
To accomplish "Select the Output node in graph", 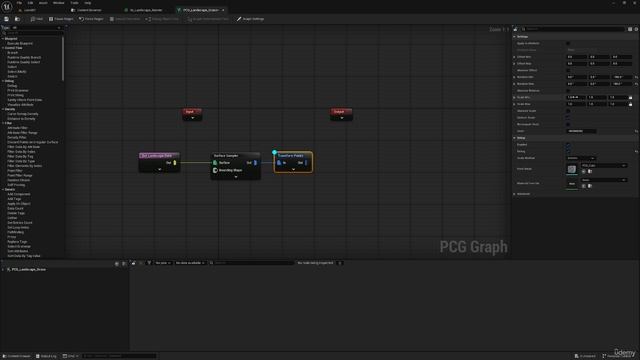I will point(341,114).
